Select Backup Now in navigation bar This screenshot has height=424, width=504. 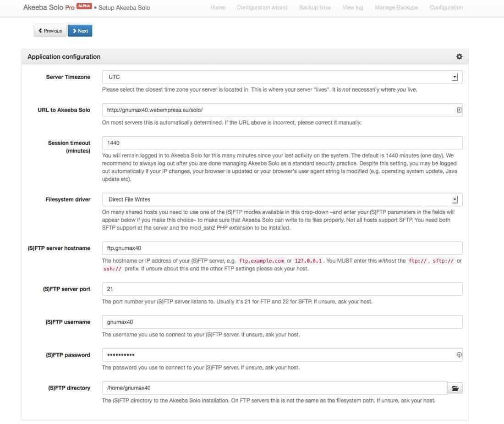pos(315,7)
